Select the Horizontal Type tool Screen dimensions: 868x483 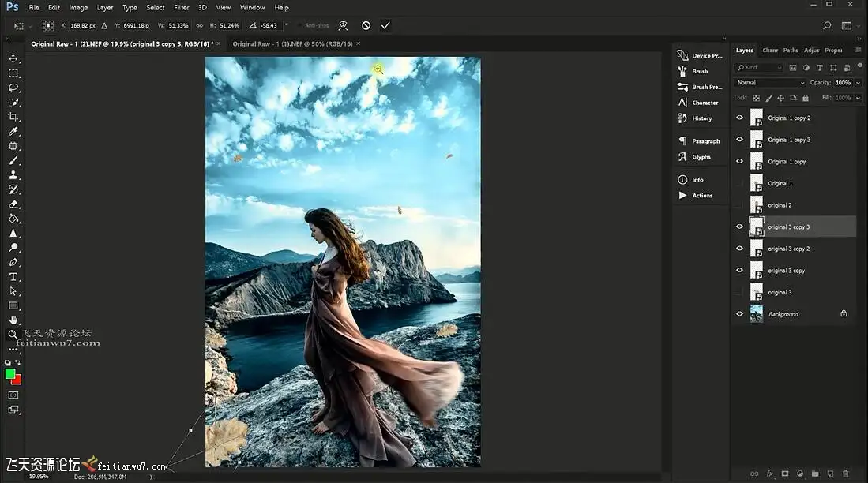[13, 277]
